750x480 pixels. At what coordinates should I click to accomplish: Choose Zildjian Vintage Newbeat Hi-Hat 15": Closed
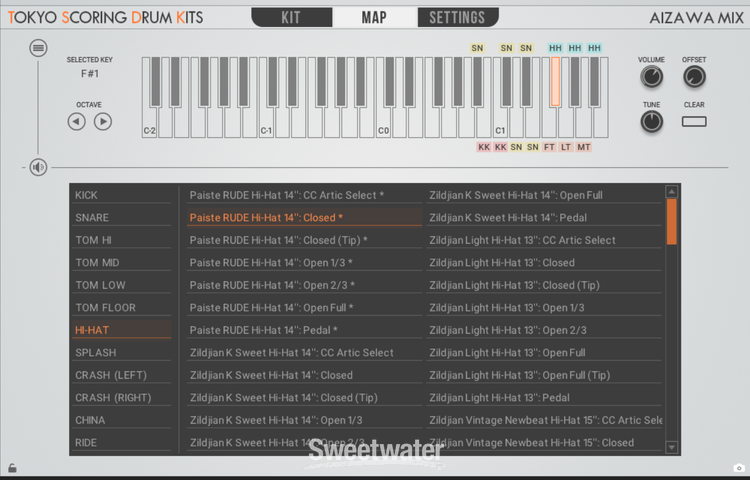tap(544, 442)
